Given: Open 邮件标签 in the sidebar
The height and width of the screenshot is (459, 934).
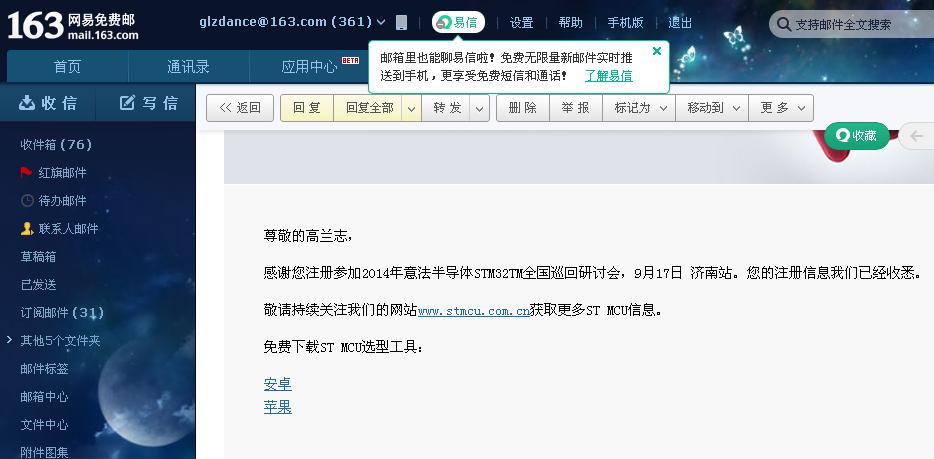Looking at the screenshot, I should point(44,369).
